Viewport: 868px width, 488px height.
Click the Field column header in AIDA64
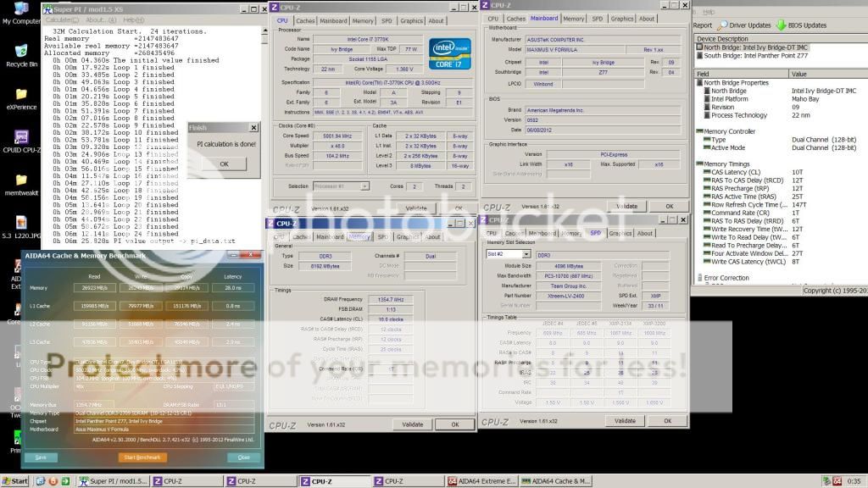pos(741,74)
